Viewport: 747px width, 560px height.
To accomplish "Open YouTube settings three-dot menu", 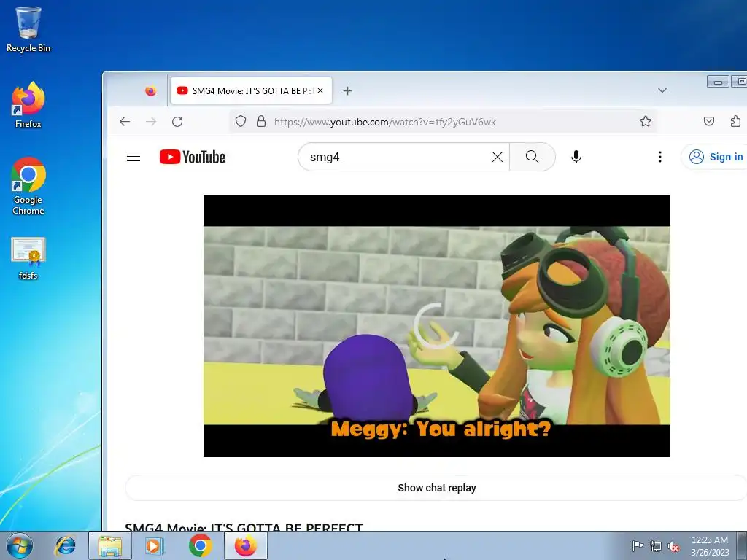I will [659, 157].
